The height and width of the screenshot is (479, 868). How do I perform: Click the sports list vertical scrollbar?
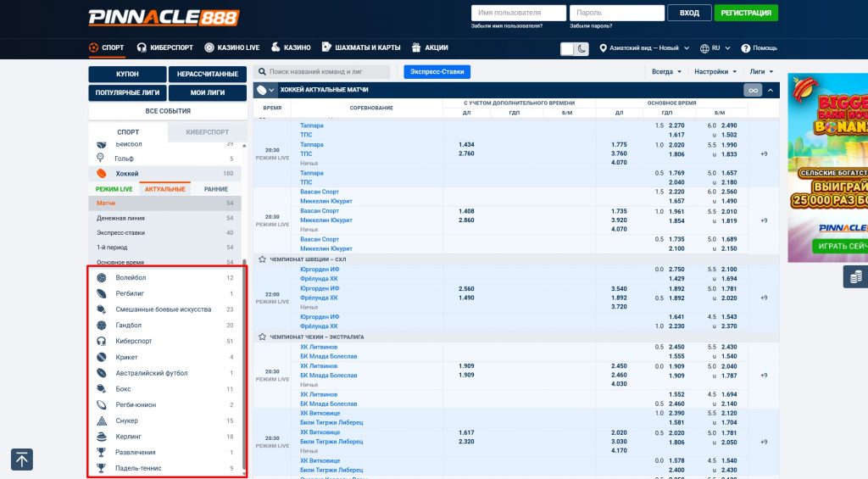tap(245, 365)
